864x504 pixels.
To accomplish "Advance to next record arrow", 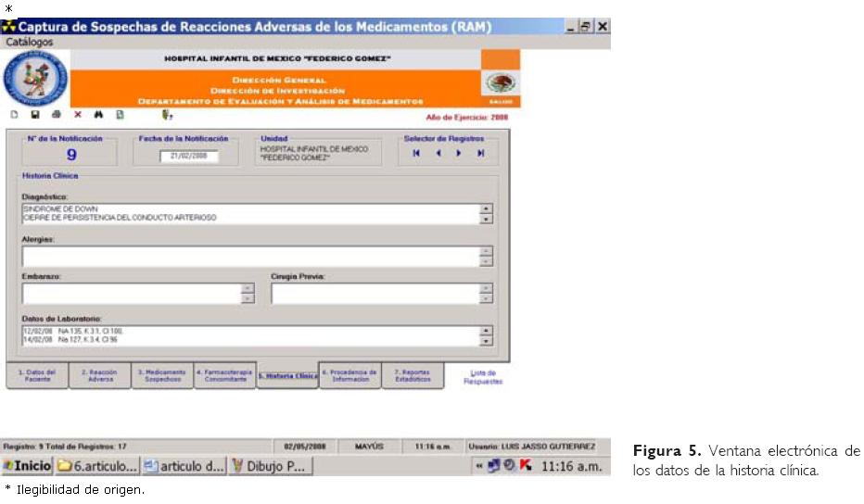I will point(458,154).
